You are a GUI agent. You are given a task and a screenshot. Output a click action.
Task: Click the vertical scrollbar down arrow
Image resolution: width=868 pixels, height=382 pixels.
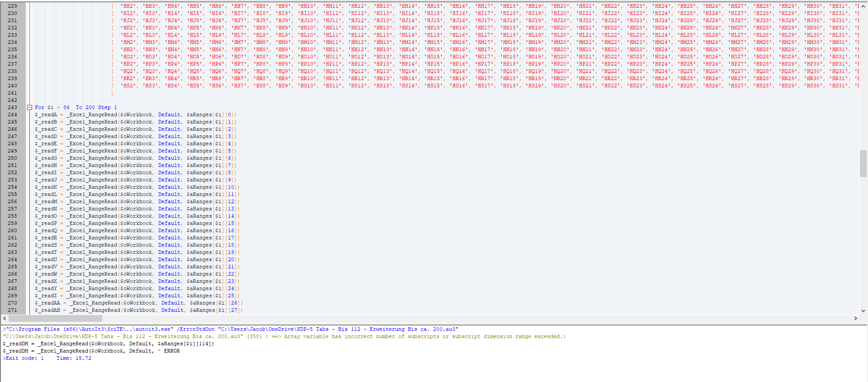tap(863, 311)
